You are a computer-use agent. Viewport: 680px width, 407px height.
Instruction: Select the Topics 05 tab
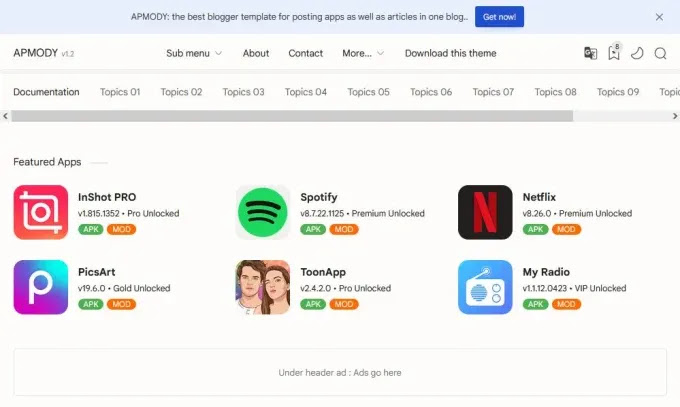pyautogui.click(x=368, y=92)
